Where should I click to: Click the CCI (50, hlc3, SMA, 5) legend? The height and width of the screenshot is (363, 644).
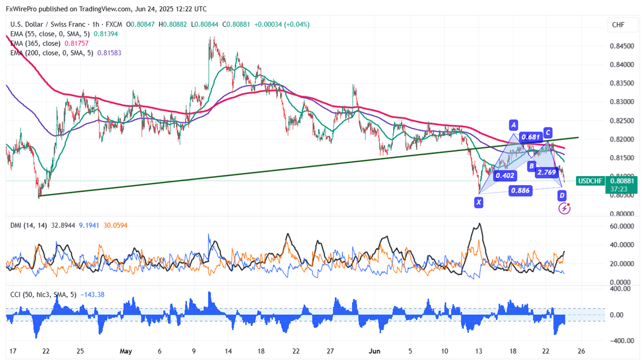click(x=44, y=294)
